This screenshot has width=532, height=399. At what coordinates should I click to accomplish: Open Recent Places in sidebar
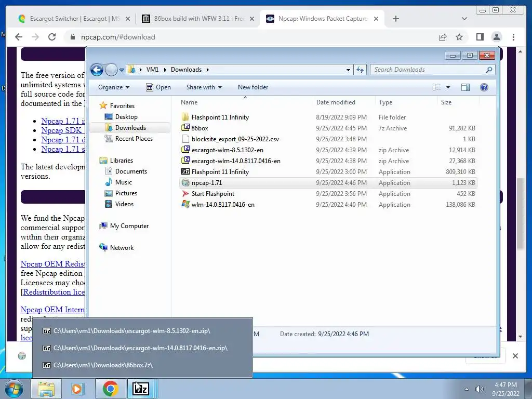tap(129, 138)
